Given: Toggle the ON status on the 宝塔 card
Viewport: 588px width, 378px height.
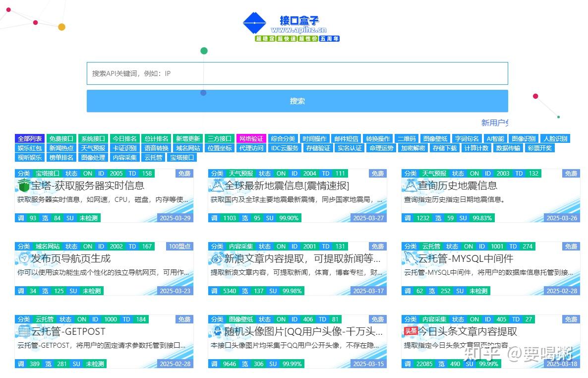Looking at the screenshot, I should (88, 173).
